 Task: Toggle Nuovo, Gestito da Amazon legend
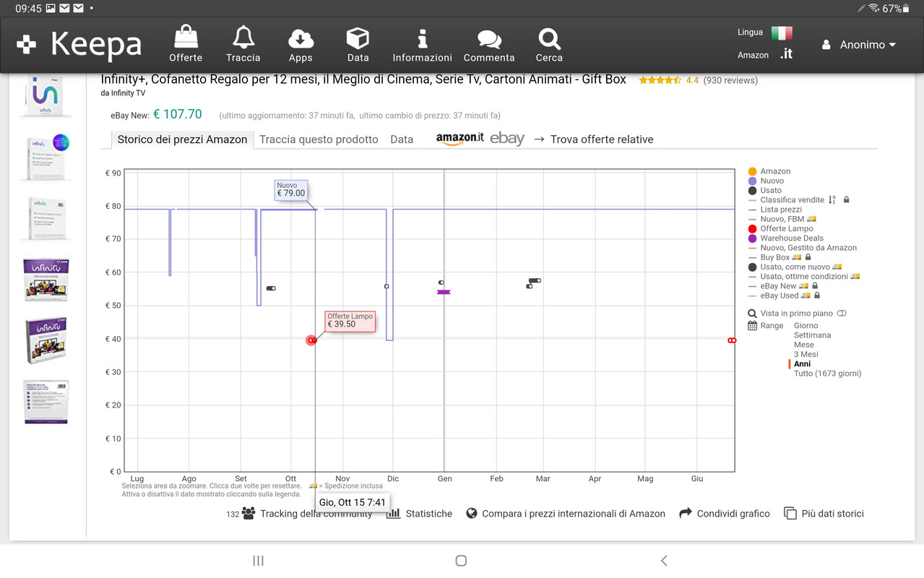coord(803,248)
